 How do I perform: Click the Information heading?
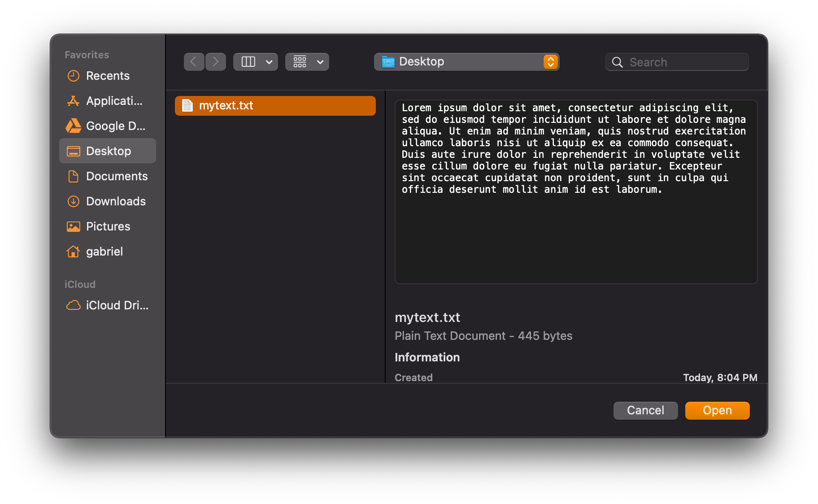(427, 357)
